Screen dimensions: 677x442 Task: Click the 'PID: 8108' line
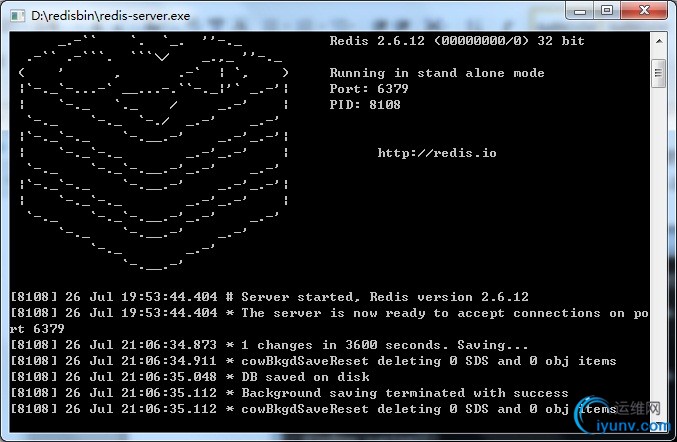(x=365, y=105)
